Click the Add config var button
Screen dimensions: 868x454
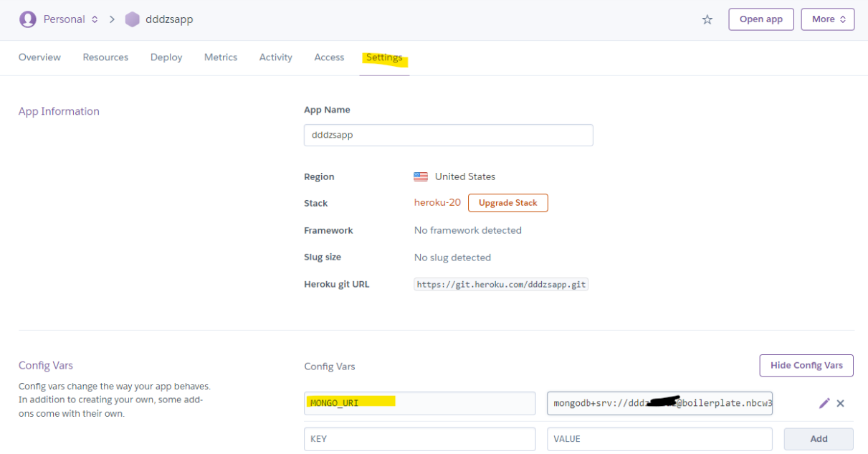[819, 439]
